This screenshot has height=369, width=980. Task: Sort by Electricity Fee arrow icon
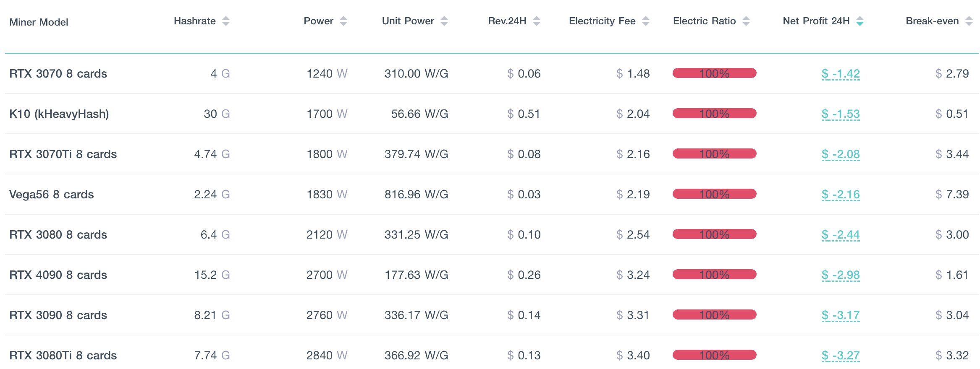coord(646,21)
